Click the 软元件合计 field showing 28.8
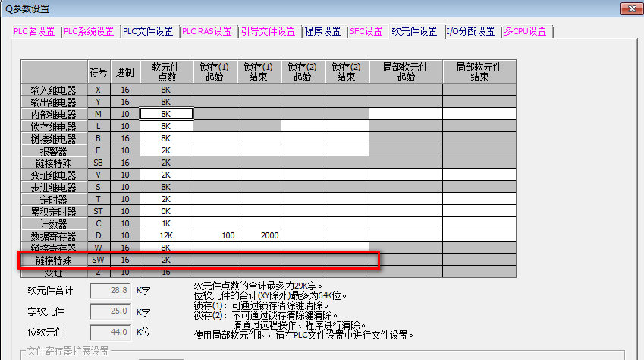This screenshot has width=644, height=360. 111,290
